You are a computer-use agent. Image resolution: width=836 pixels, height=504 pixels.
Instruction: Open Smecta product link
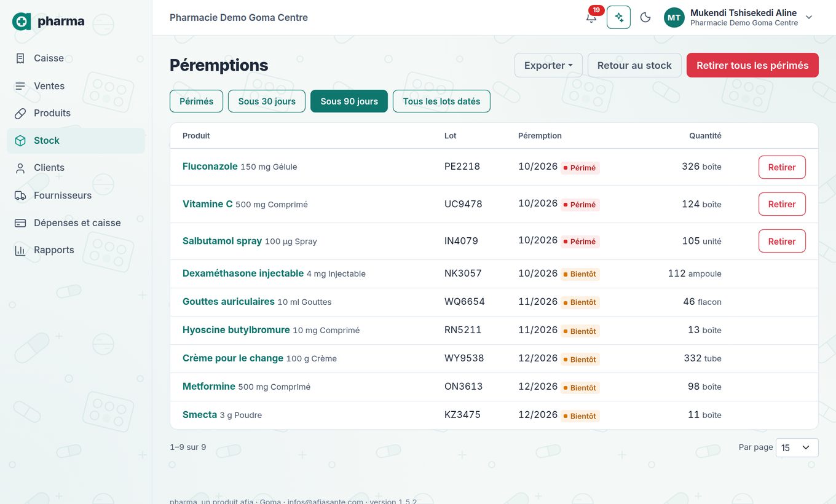coord(200,415)
